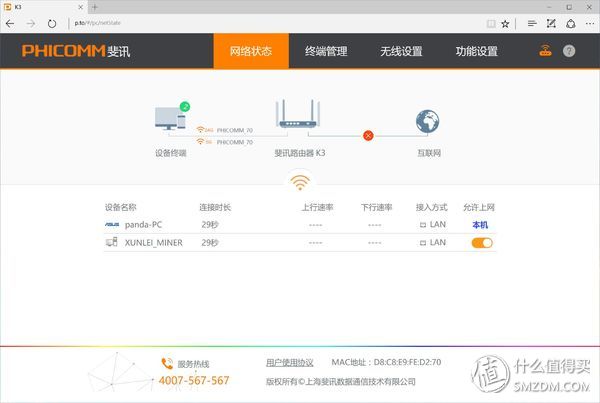Viewport: 600px width, 403px height.
Task: Click the PHICOMM logo
Action: (x=76, y=51)
